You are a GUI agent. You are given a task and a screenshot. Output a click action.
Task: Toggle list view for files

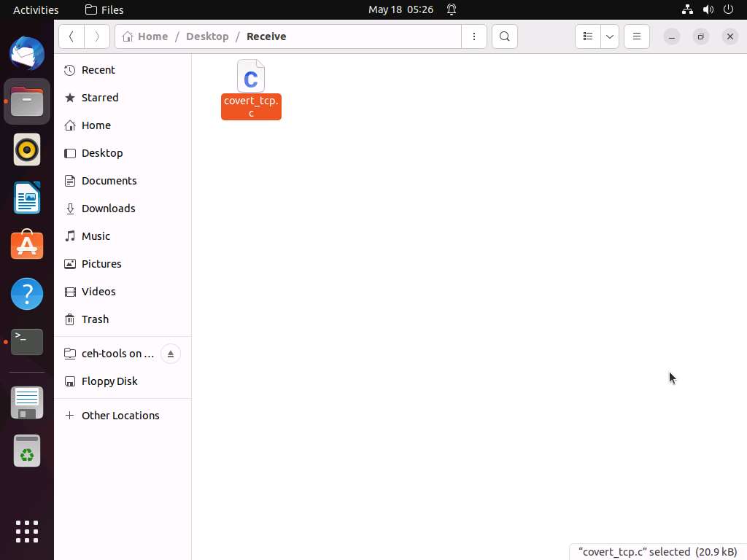[588, 36]
